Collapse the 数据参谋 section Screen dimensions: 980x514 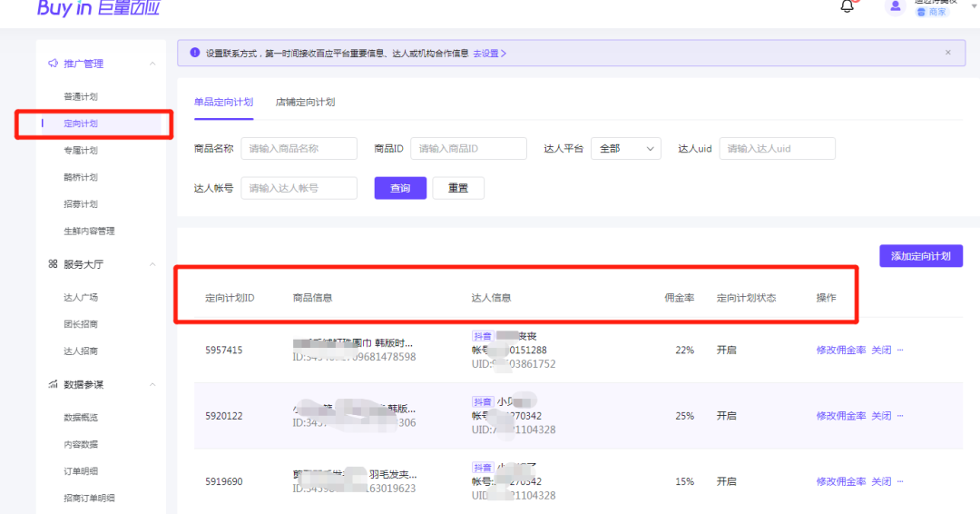(152, 384)
